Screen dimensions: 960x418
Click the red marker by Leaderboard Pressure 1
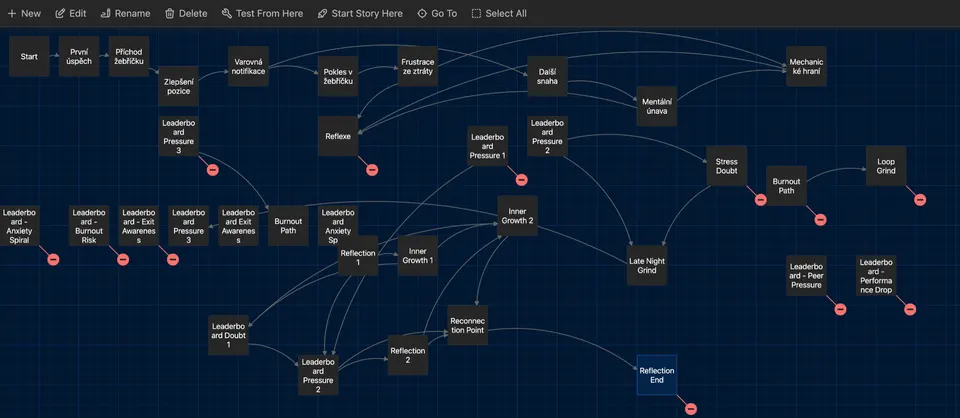tap(521, 180)
